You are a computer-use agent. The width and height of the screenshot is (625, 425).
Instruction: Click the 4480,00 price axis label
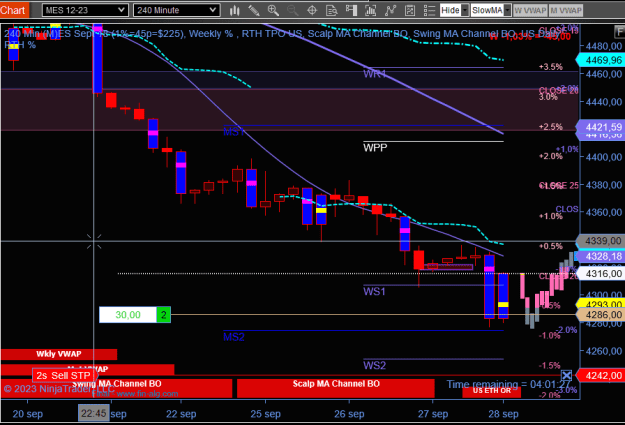click(x=604, y=46)
